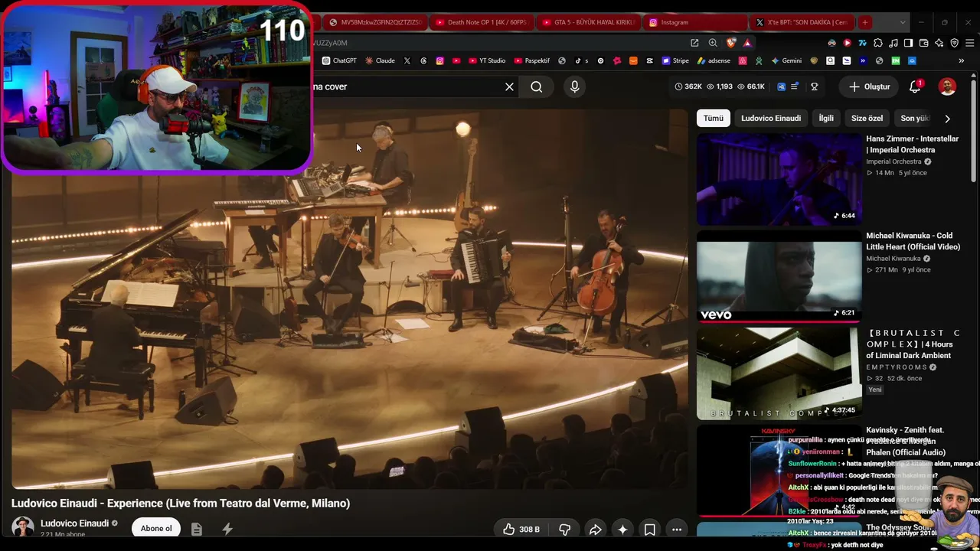This screenshot has height=551, width=980.
Task: Show hidden bookmarks with double chevron
Action: pyautogui.click(x=961, y=60)
